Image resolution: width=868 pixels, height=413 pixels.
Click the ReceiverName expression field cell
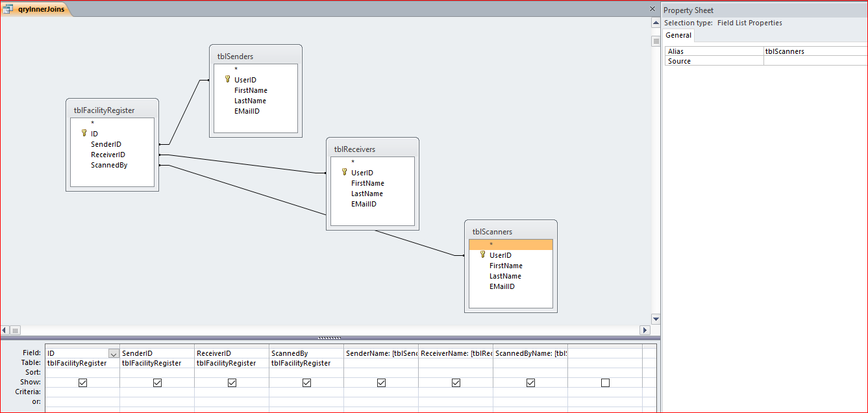click(x=456, y=353)
